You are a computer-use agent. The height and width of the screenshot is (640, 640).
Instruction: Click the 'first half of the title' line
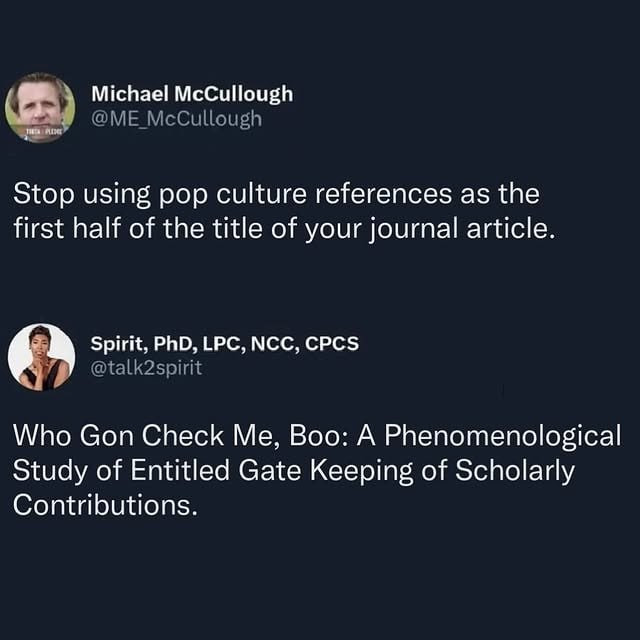[284, 228]
